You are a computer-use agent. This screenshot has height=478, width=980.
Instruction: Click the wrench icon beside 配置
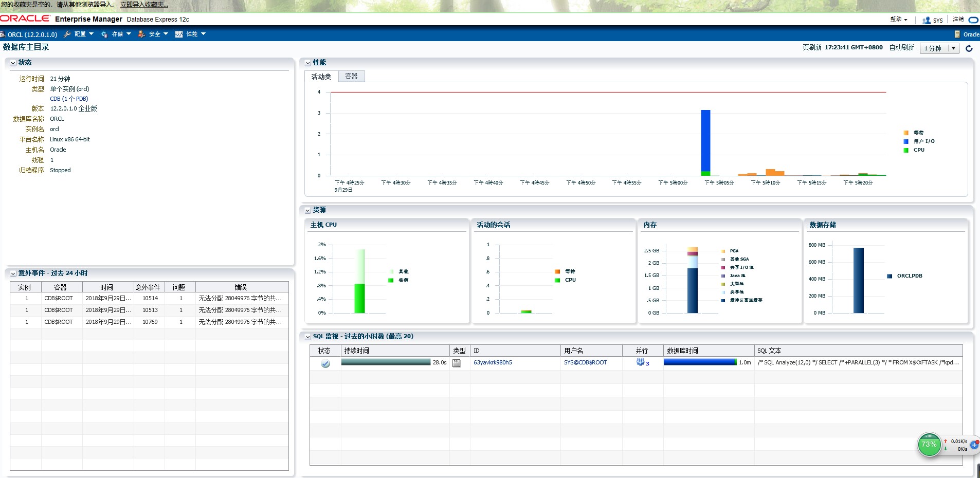tap(67, 34)
